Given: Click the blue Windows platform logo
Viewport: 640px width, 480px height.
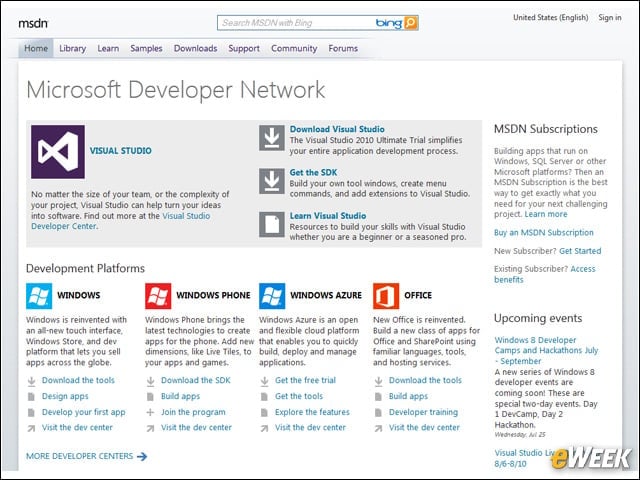Looking at the screenshot, I should click(x=39, y=296).
